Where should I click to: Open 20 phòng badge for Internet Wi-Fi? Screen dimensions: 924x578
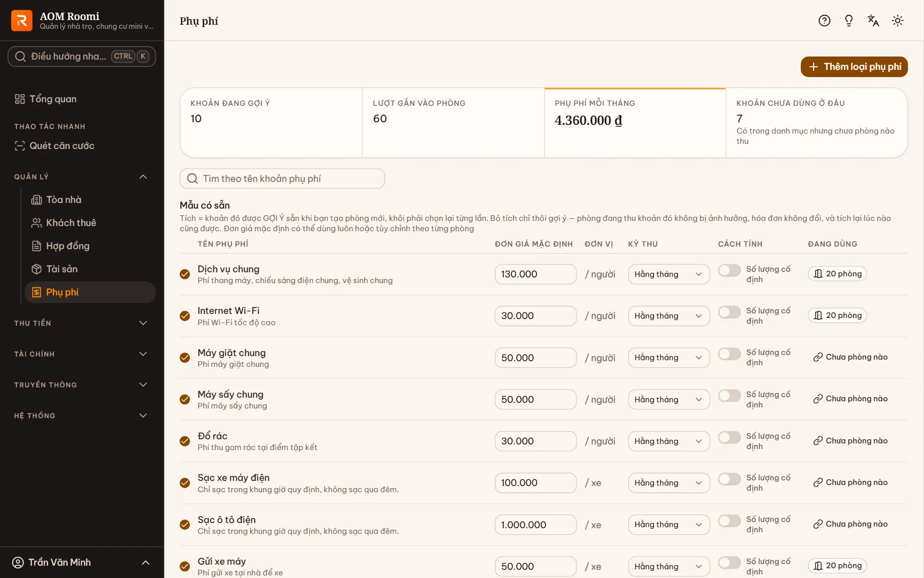point(837,315)
